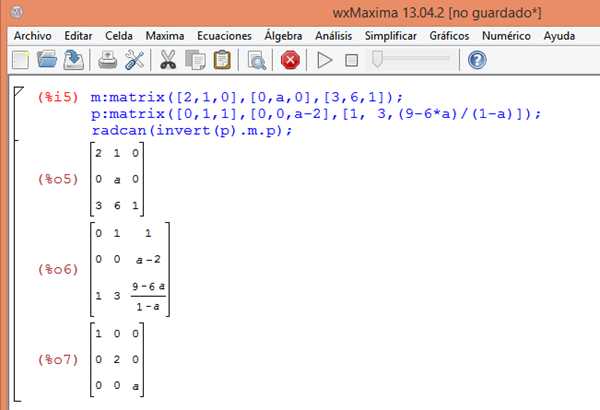Select the (%o6) output label
Image resolution: width=600 pixels, height=410 pixels.
(x=58, y=270)
